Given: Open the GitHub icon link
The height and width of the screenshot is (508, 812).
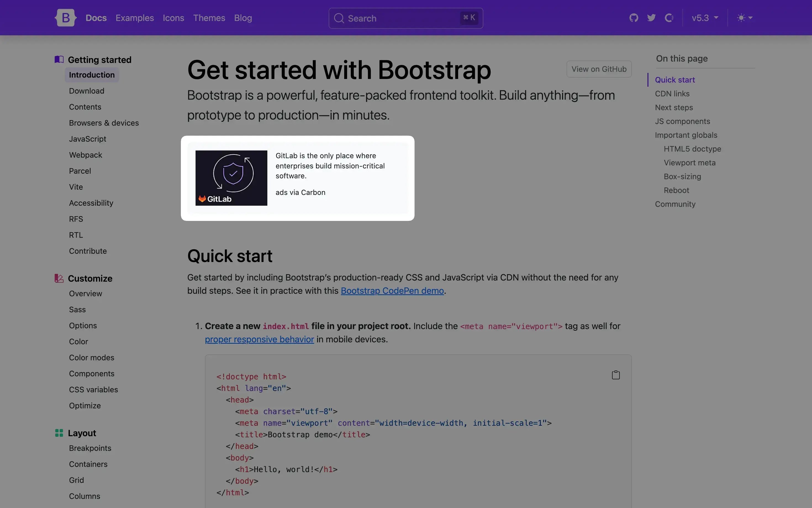Looking at the screenshot, I should (634, 18).
